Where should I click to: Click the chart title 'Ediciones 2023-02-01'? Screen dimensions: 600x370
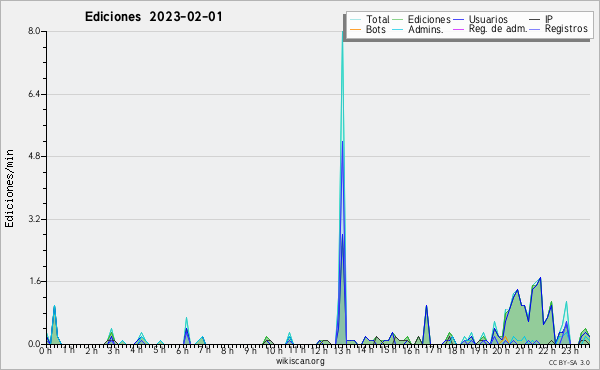[153, 17]
